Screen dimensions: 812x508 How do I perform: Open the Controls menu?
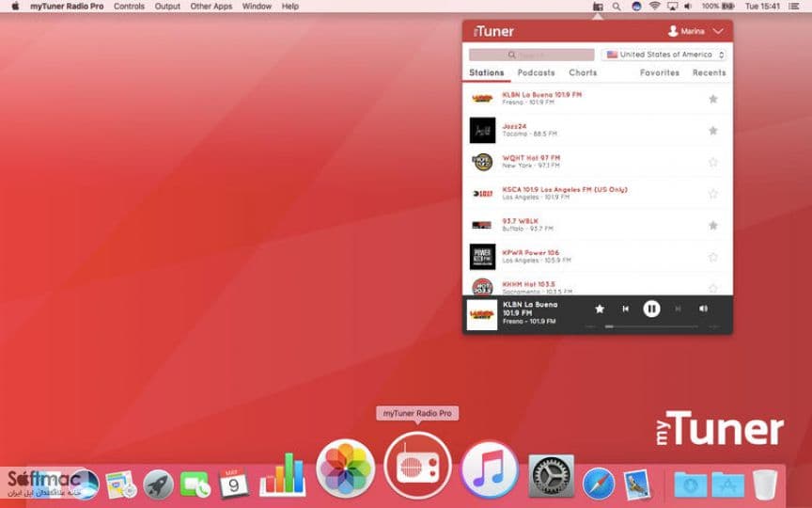pyautogui.click(x=129, y=7)
